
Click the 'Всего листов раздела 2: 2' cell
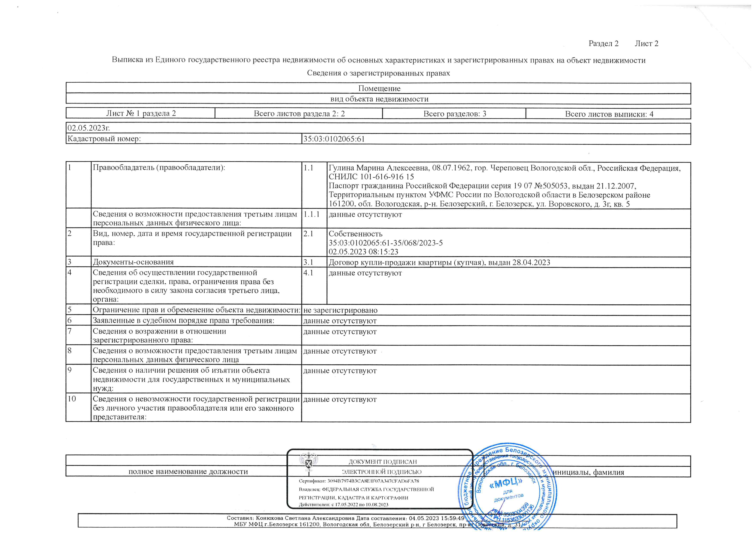299,114
